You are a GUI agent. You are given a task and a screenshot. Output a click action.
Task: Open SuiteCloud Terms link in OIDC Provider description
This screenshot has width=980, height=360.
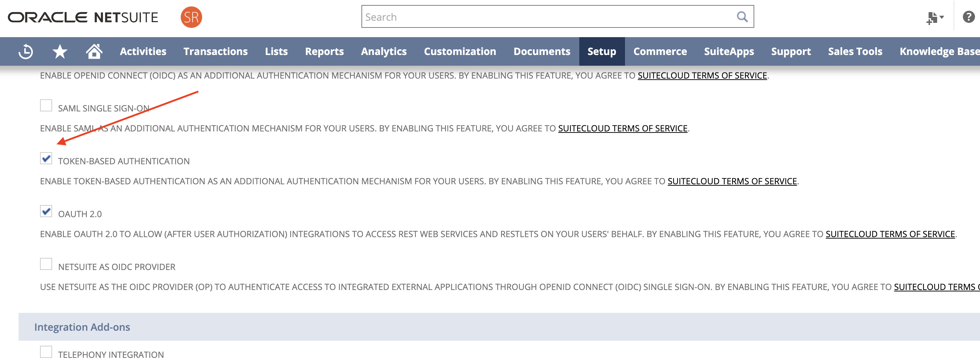937,287
